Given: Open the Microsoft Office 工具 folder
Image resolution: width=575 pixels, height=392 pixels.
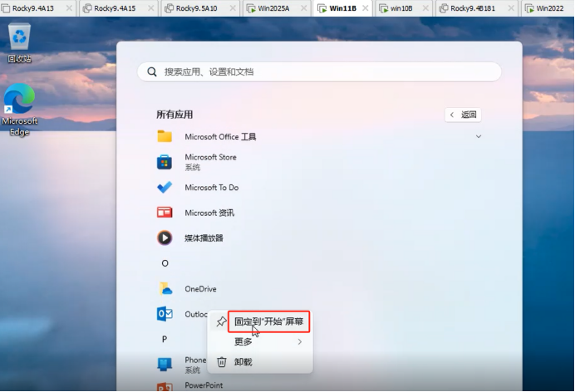Looking at the screenshot, I should [220, 137].
